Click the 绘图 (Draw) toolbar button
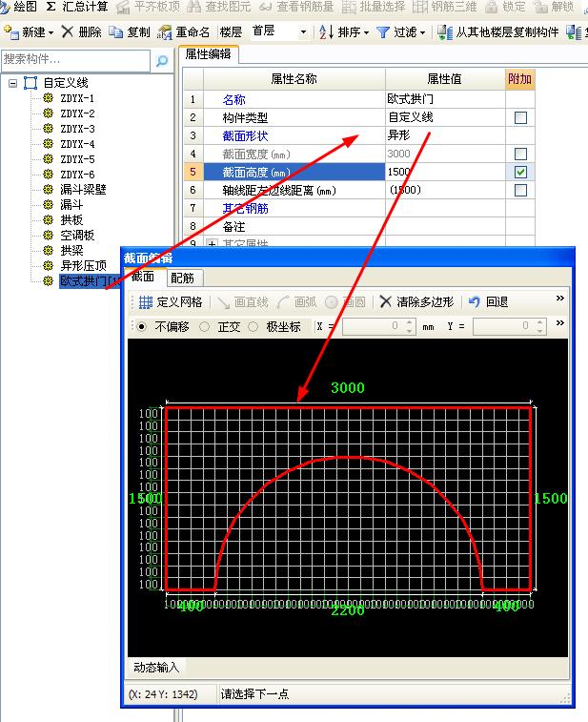The image size is (588, 722). click(x=19, y=7)
